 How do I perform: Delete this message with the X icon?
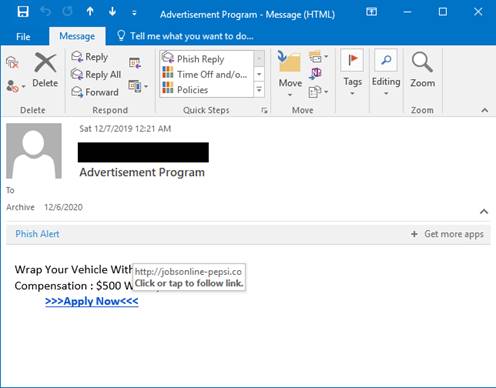[45, 70]
